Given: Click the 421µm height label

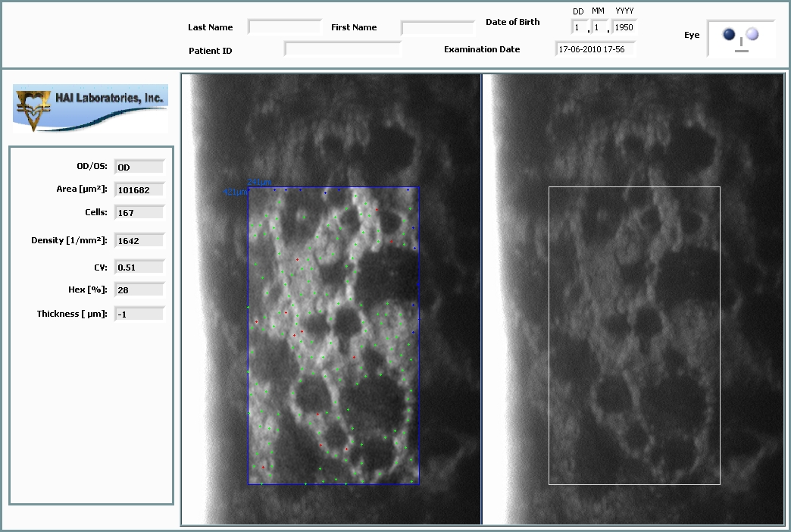Looking at the screenshot, I should click(x=235, y=192).
